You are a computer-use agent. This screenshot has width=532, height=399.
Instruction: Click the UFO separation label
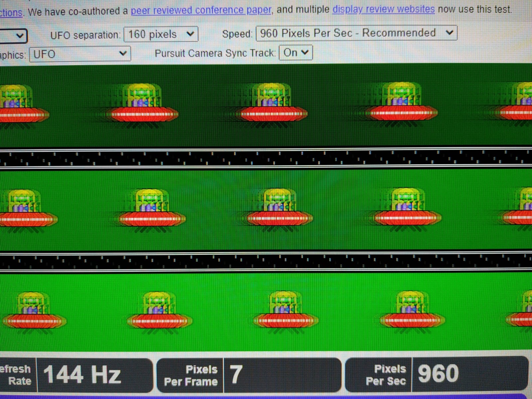[85, 35]
